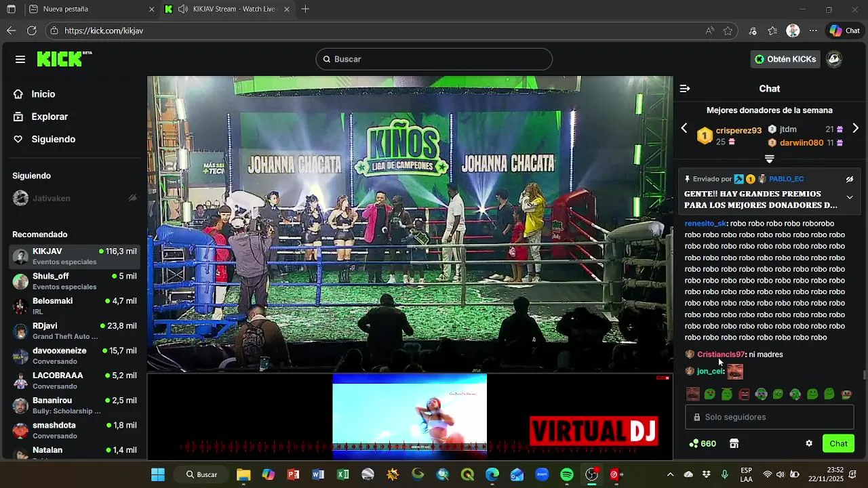868x488 pixels.
Task: Open Excel from taskbar
Action: tap(343, 474)
